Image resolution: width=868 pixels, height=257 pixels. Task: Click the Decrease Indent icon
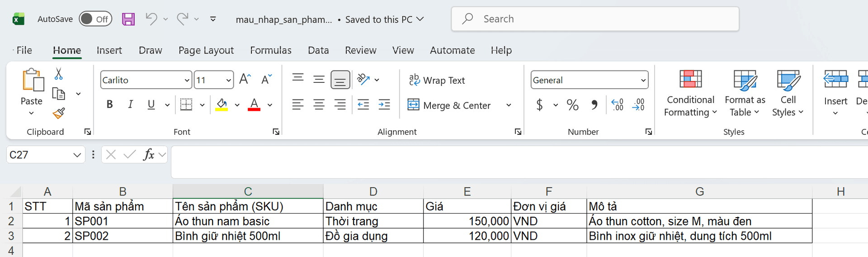pos(363,105)
